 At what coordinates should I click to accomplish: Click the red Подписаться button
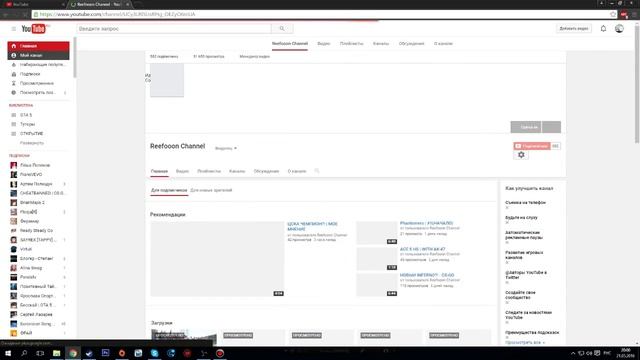tap(532, 146)
